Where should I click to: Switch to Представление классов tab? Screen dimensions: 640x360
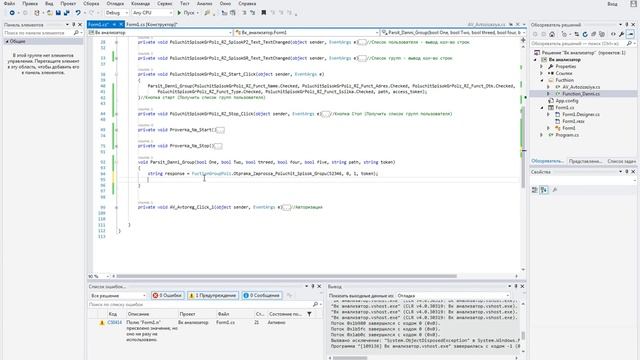click(585, 161)
